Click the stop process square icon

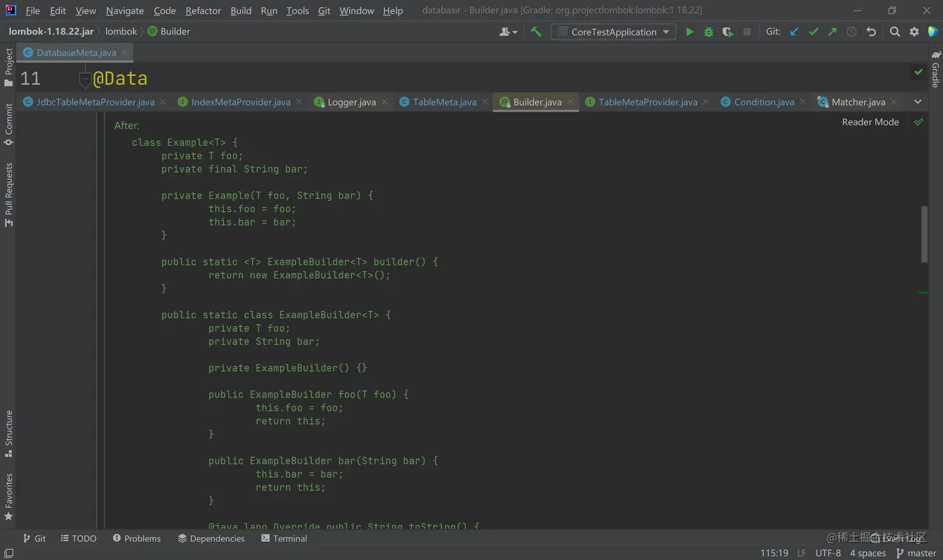[747, 32]
